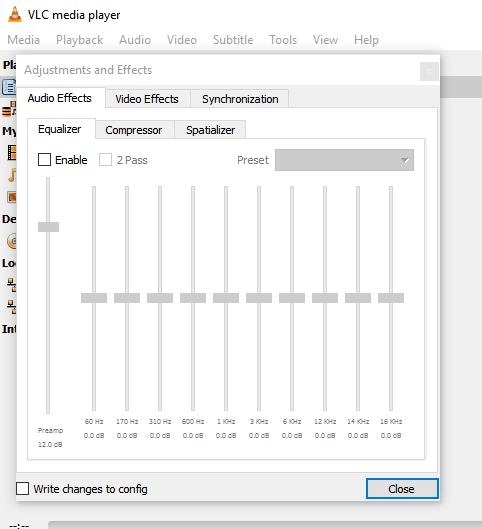
Task: Open the Tools menu
Action: point(283,40)
